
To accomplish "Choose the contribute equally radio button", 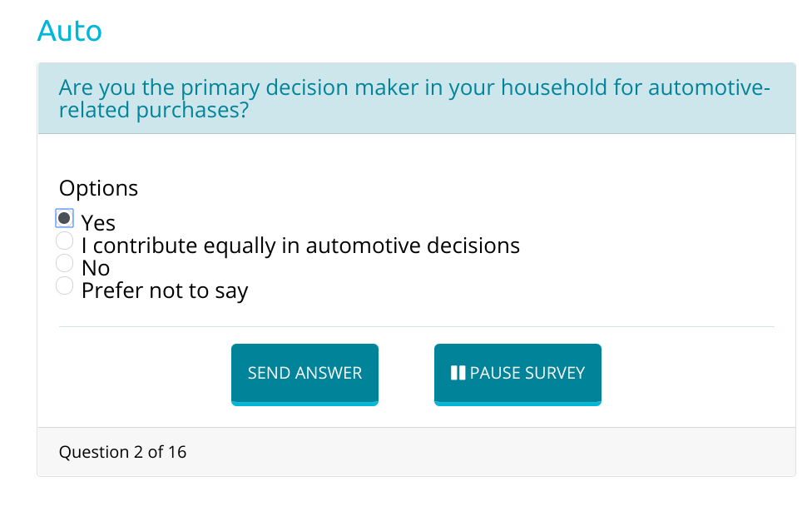I will click(64, 241).
